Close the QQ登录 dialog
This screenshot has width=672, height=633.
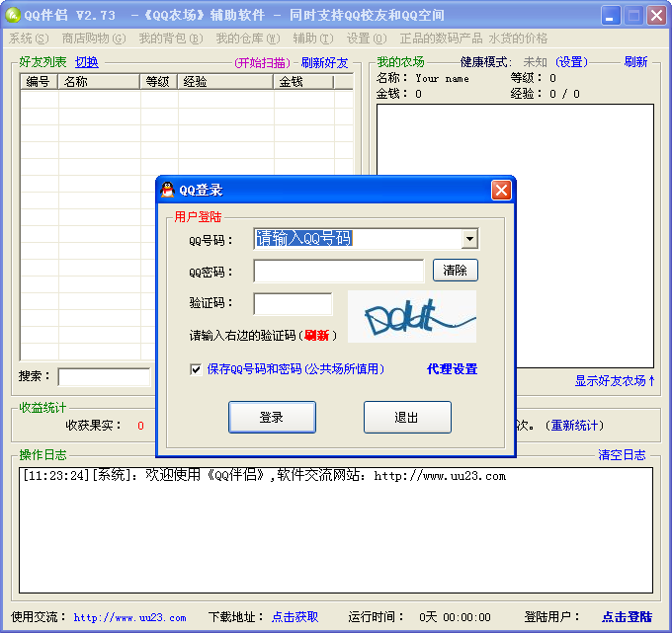(x=501, y=191)
